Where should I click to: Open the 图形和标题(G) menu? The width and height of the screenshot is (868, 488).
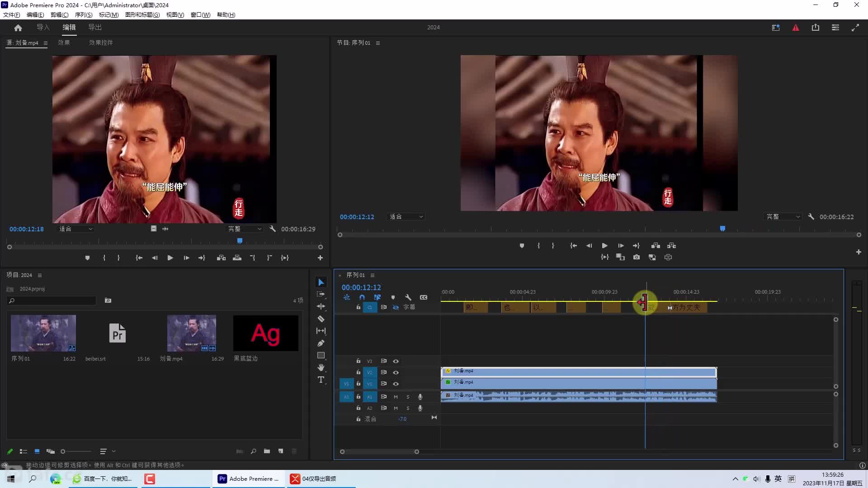coord(142,15)
